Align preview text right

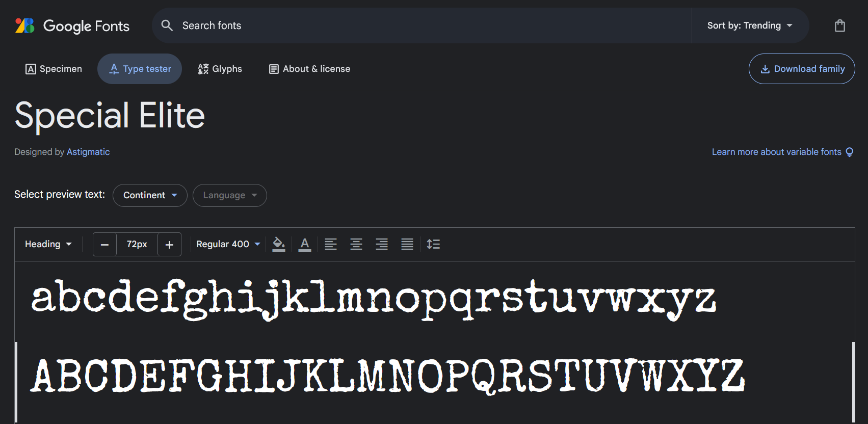click(x=382, y=244)
